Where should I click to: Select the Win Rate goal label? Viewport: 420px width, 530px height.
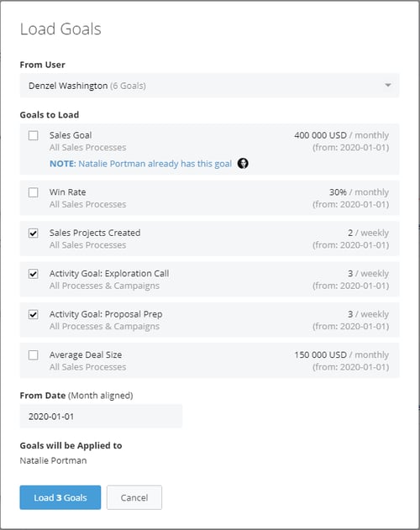[x=68, y=192]
